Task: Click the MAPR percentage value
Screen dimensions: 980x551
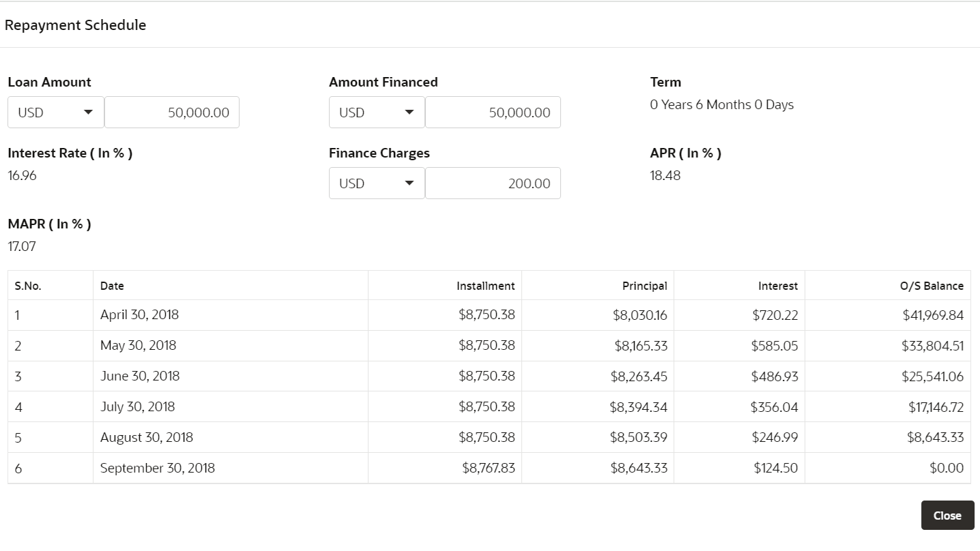Action: pos(21,246)
